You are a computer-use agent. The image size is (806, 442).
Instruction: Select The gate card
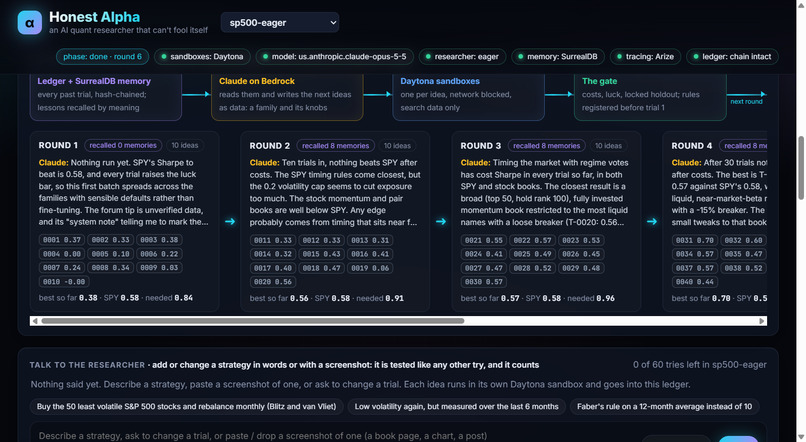point(650,96)
